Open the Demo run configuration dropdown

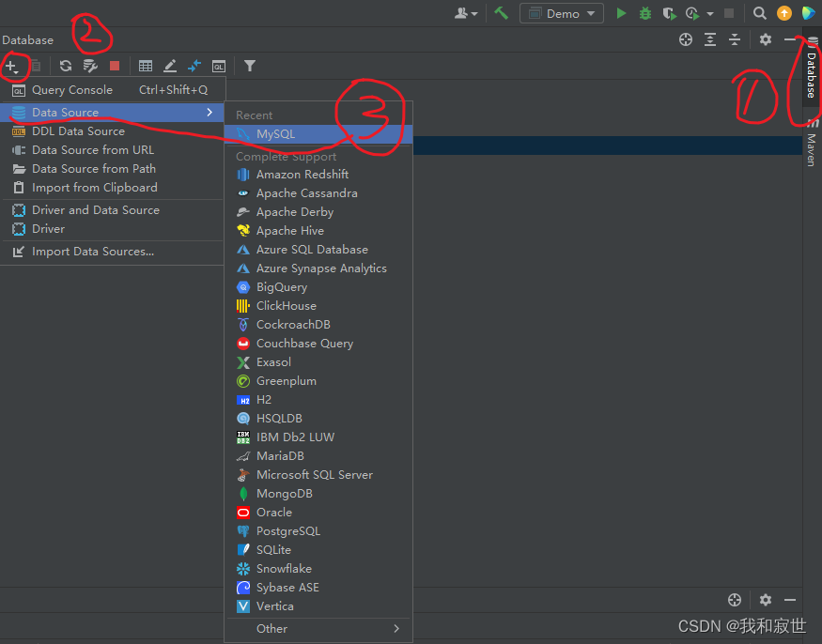click(x=562, y=13)
